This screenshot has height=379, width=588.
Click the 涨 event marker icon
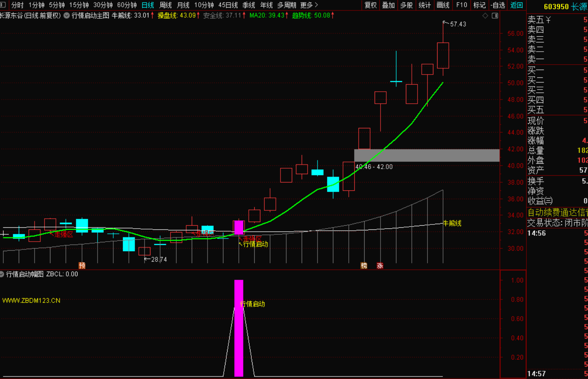[380, 265]
